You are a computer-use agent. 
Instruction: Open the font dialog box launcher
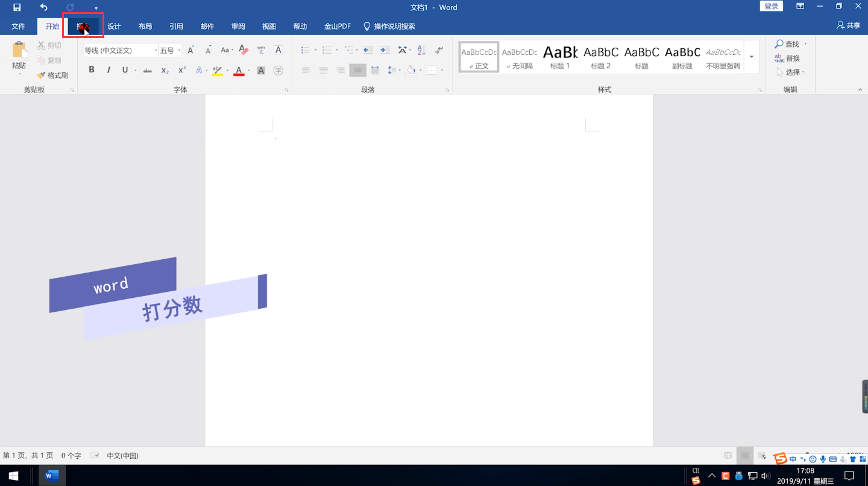287,90
